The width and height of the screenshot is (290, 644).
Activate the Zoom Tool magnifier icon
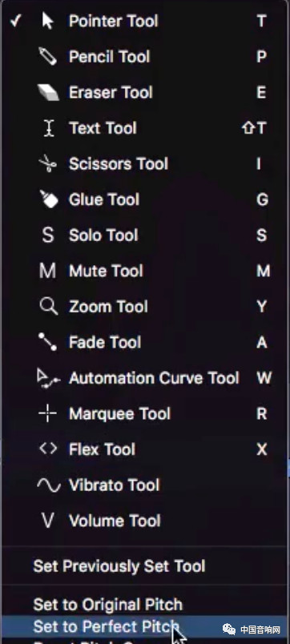click(x=49, y=307)
